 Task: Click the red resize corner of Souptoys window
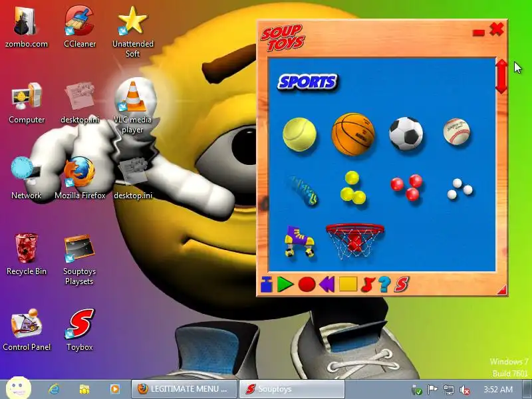[x=502, y=290]
